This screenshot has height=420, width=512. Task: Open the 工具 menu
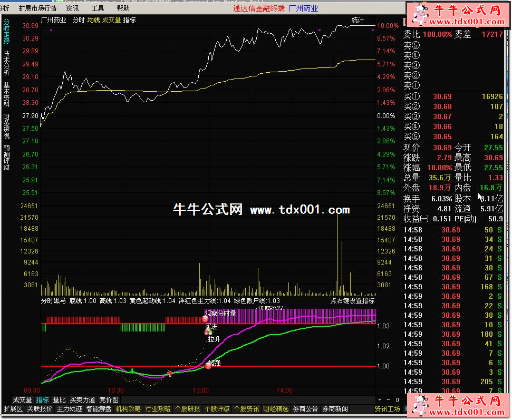[98, 8]
